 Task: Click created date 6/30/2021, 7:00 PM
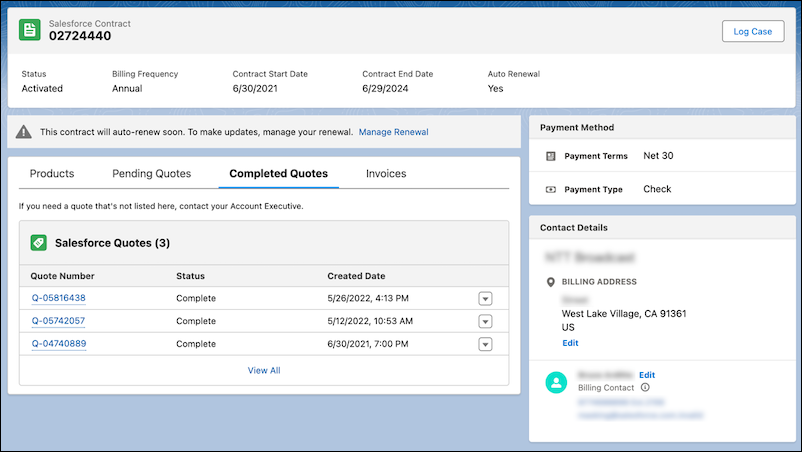368,344
